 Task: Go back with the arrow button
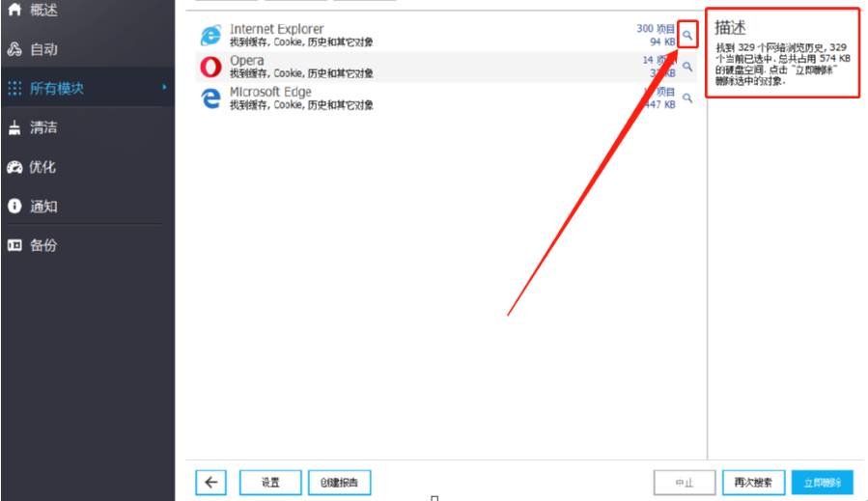pyautogui.click(x=210, y=483)
